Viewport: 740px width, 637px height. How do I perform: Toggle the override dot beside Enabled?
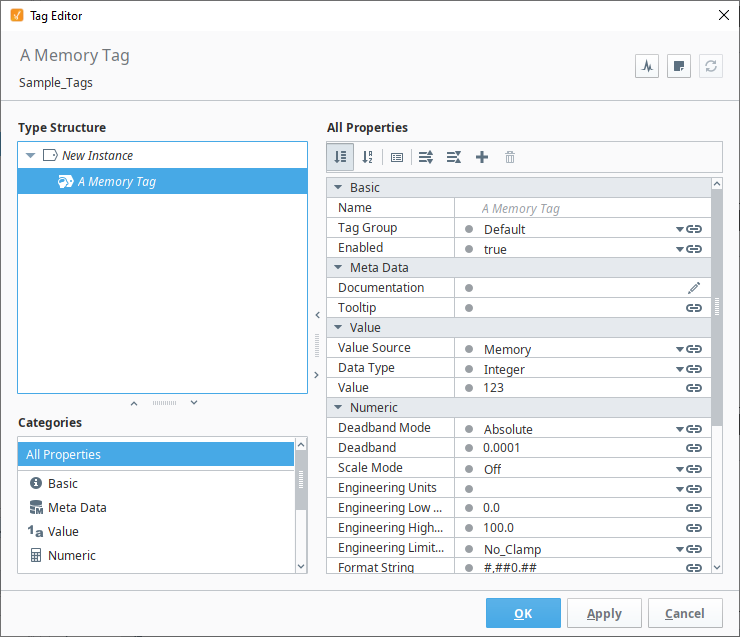(469, 249)
